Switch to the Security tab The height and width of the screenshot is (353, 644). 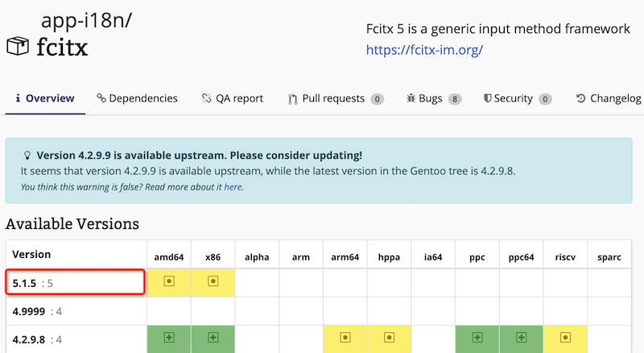click(x=518, y=99)
